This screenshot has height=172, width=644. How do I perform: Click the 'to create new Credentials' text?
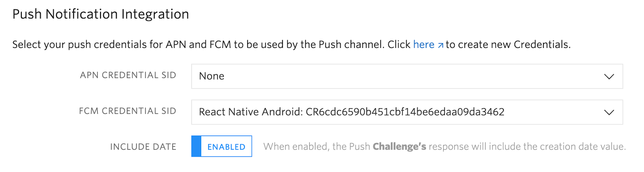click(x=508, y=44)
